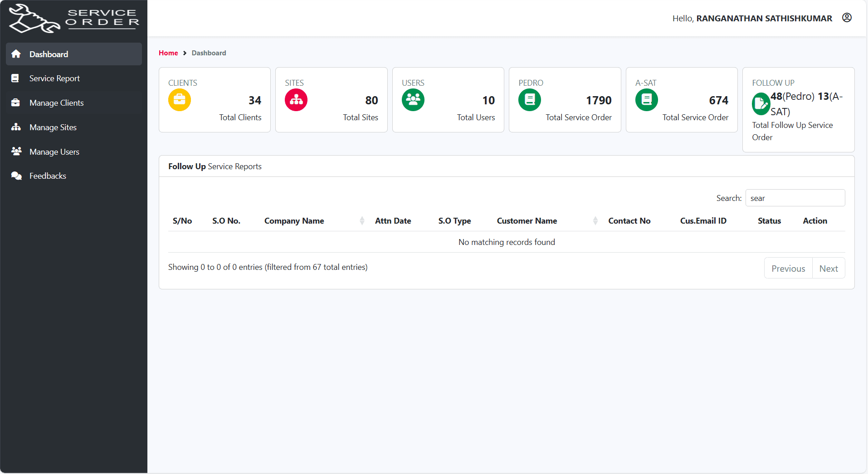Click the home icon next to Dashboard
Screen dimensions: 868x474
[x=16, y=54]
